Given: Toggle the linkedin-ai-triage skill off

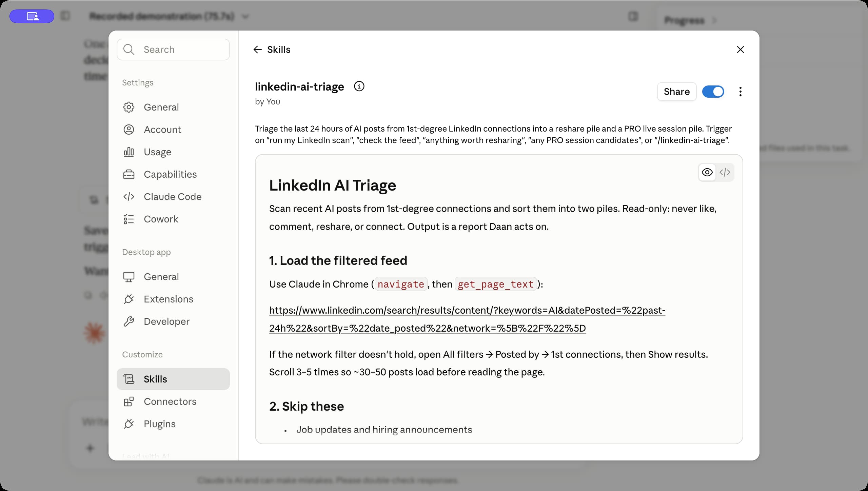Looking at the screenshot, I should tap(713, 92).
